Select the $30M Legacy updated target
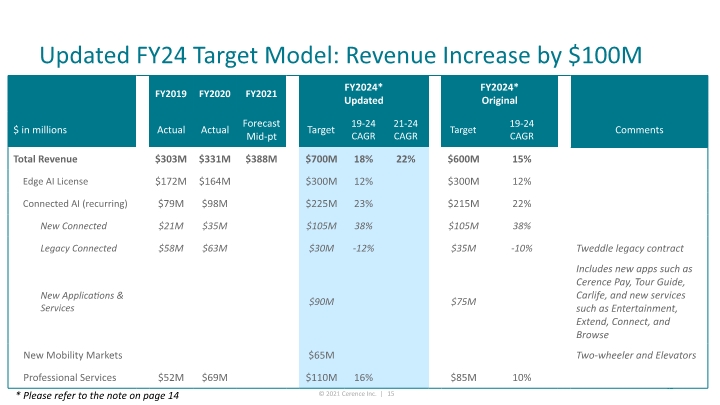 point(321,248)
